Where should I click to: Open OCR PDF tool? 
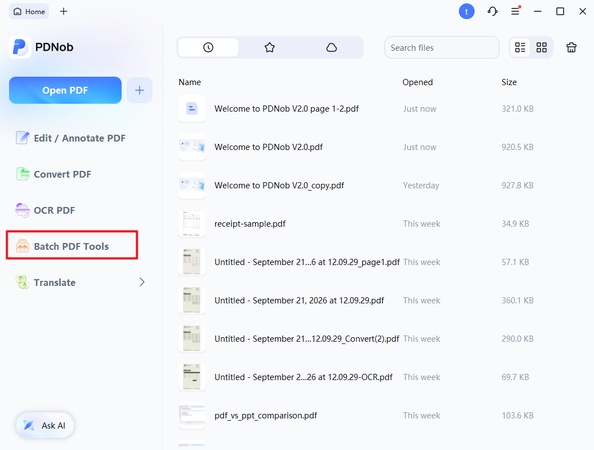point(45,210)
